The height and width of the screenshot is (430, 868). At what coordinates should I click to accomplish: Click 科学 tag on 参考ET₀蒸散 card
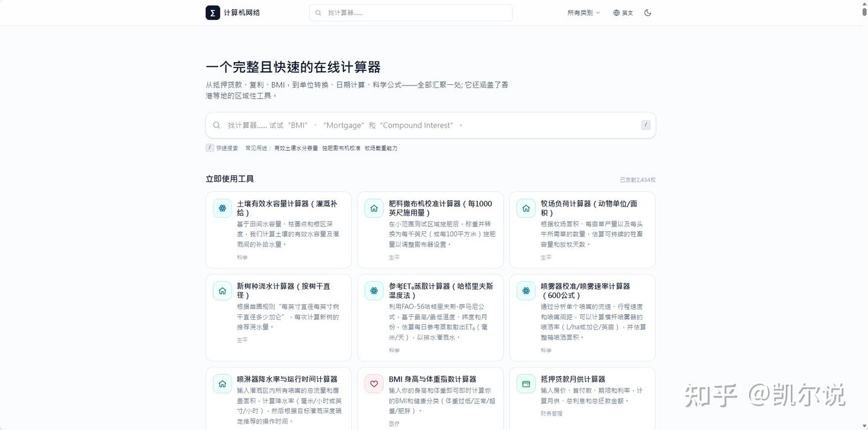394,351
